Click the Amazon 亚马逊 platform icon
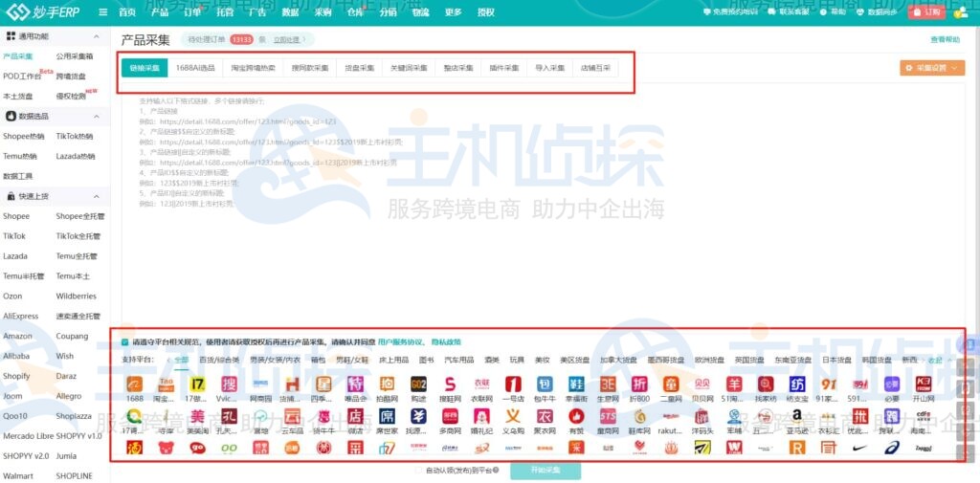Viewport: 980px width, 483px height. pos(797,415)
